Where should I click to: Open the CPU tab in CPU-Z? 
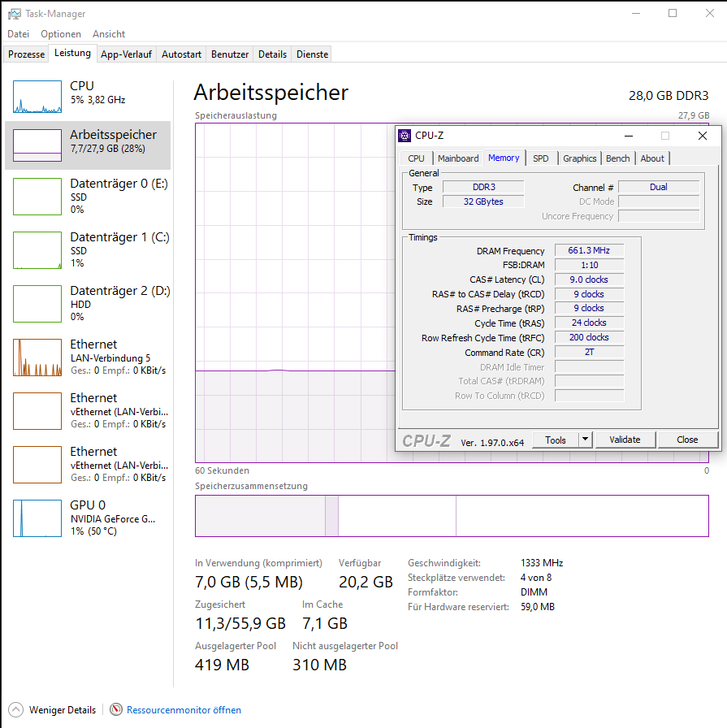417,158
